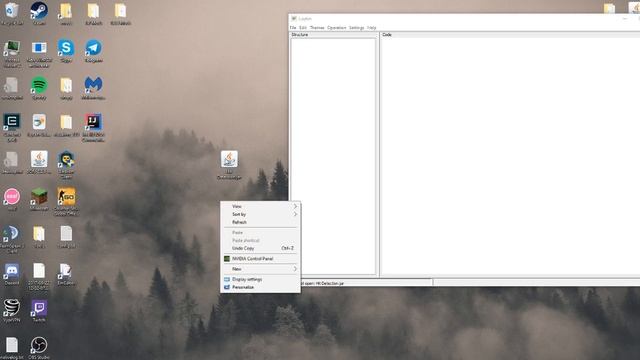Click inside the empty Code pane
Screen dimensions: 640x360
tap(510, 157)
